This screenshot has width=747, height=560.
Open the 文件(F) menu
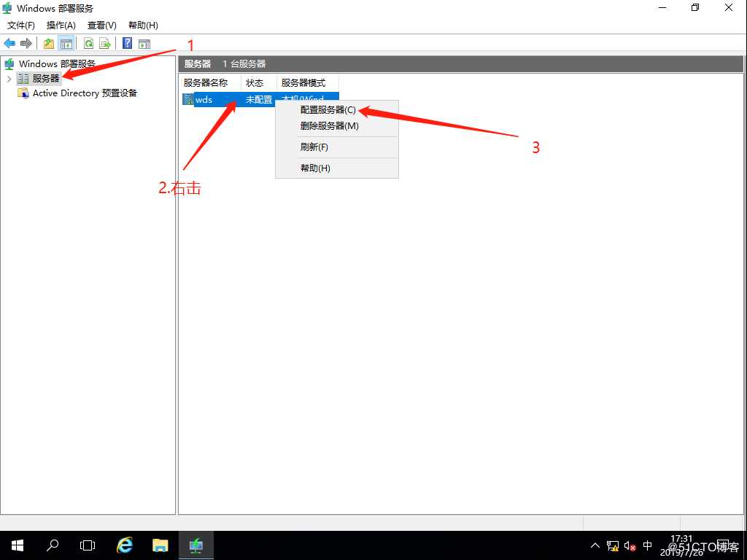(x=21, y=26)
